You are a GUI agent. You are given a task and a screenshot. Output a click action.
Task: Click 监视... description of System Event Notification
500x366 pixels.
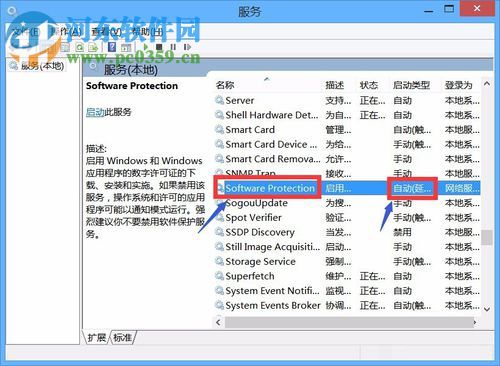(x=338, y=291)
